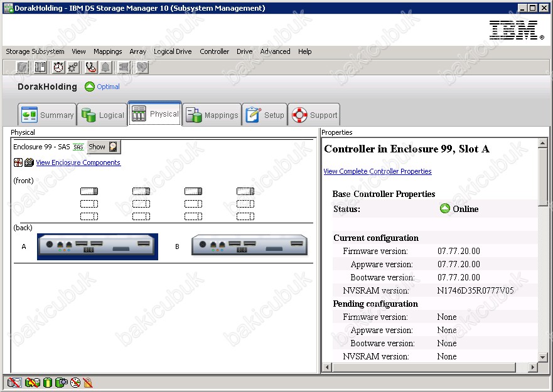Click the Properties horizontal scroll thumb
553x392 pixels.
point(424,368)
